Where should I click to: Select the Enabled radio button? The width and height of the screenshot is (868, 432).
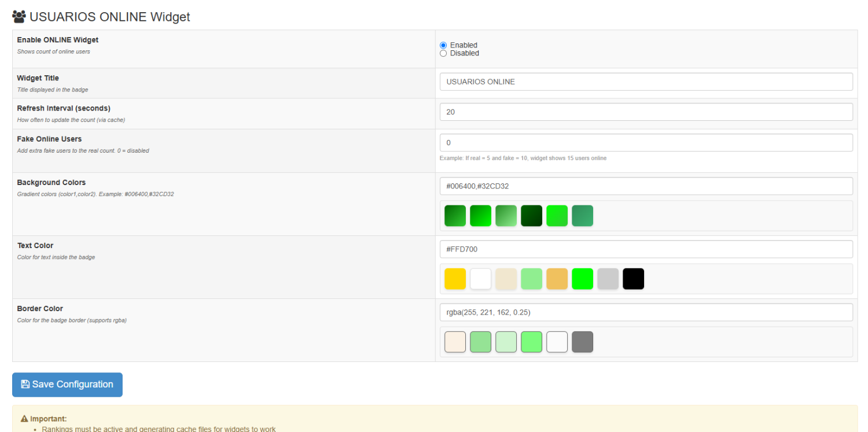click(443, 45)
